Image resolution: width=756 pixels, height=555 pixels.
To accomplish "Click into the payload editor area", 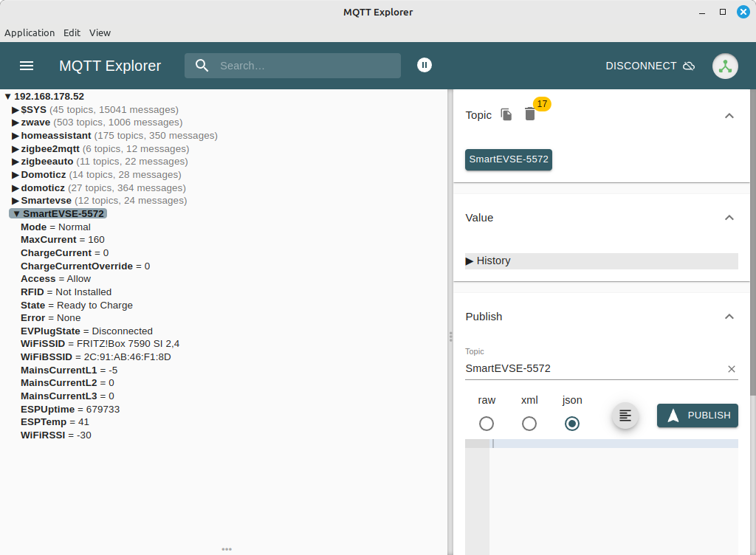I will 614,496.
